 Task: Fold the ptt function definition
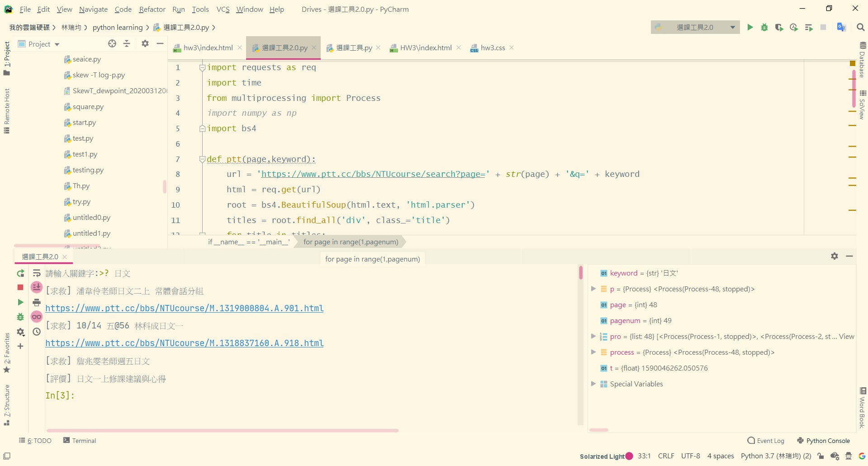click(202, 159)
